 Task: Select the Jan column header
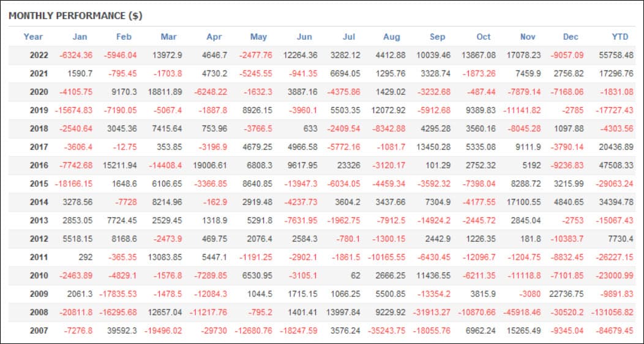coord(80,37)
